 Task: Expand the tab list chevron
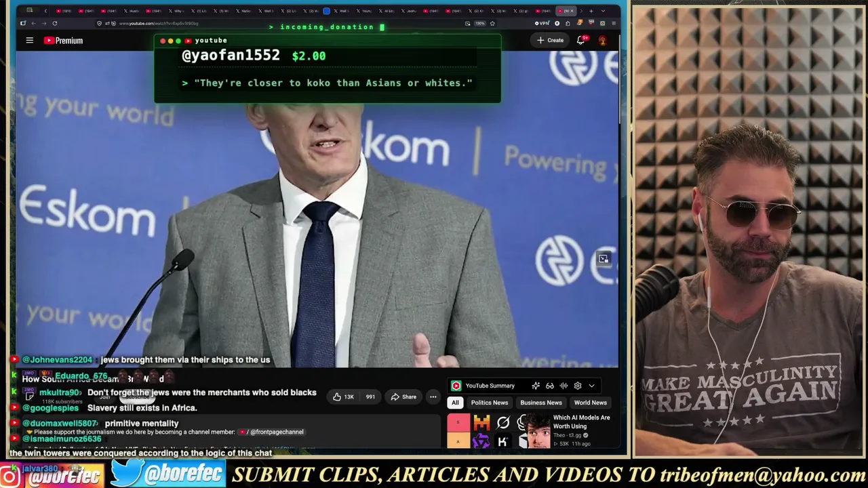click(x=602, y=11)
